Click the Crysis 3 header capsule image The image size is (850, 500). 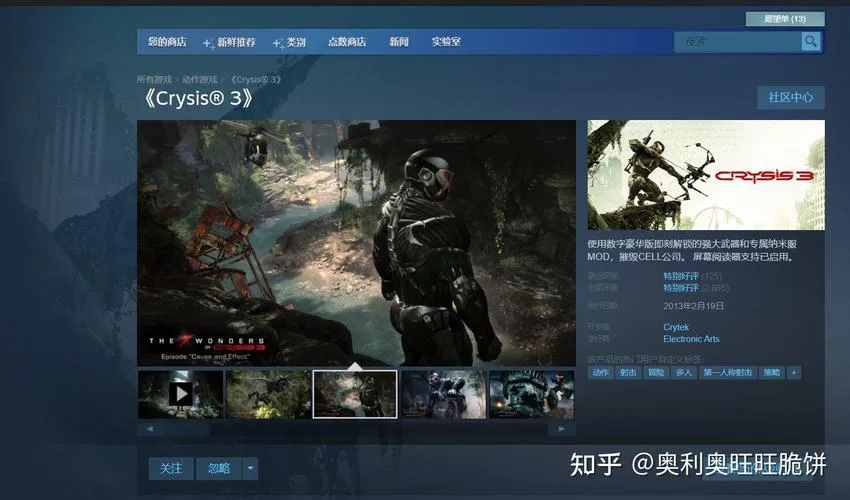point(706,175)
